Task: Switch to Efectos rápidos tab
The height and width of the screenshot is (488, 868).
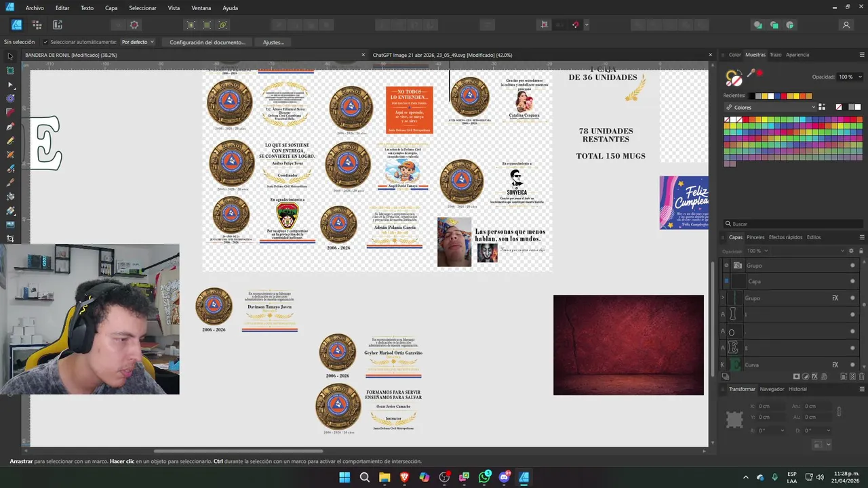Action: pyautogui.click(x=785, y=237)
